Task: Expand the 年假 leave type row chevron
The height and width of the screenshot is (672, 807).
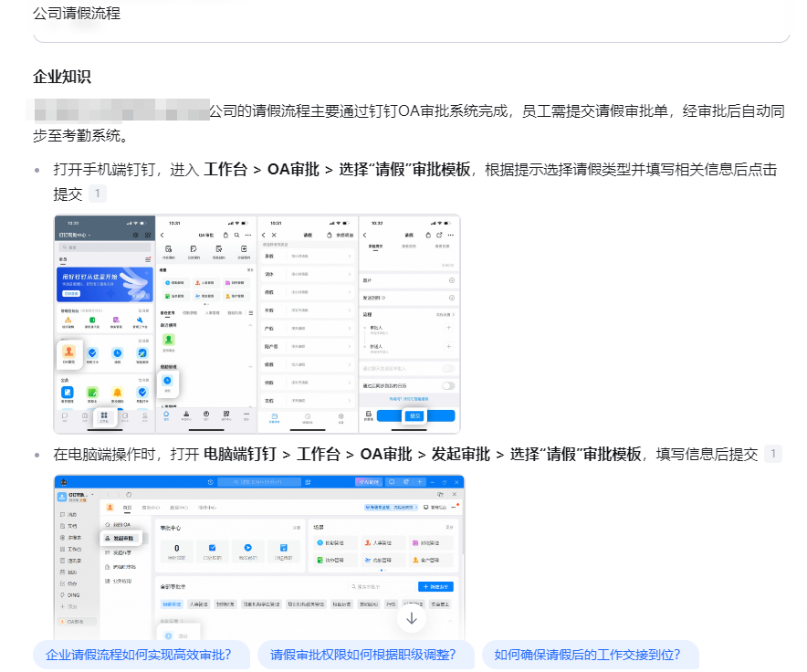Action: tap(350, 310)
